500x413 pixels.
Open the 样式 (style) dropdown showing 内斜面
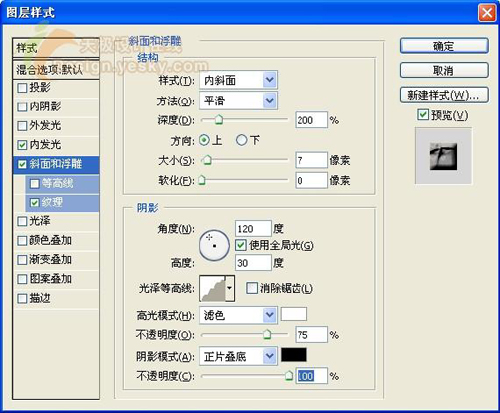tap(238, 80)
